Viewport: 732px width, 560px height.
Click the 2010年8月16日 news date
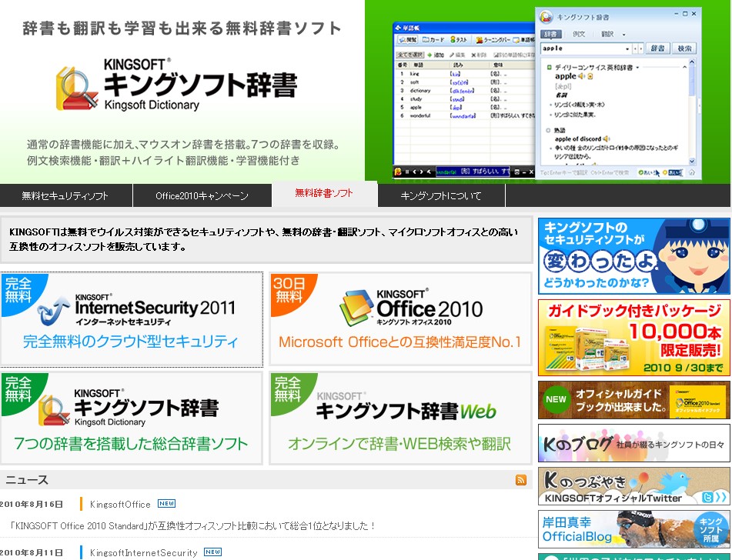pos(32,505)
